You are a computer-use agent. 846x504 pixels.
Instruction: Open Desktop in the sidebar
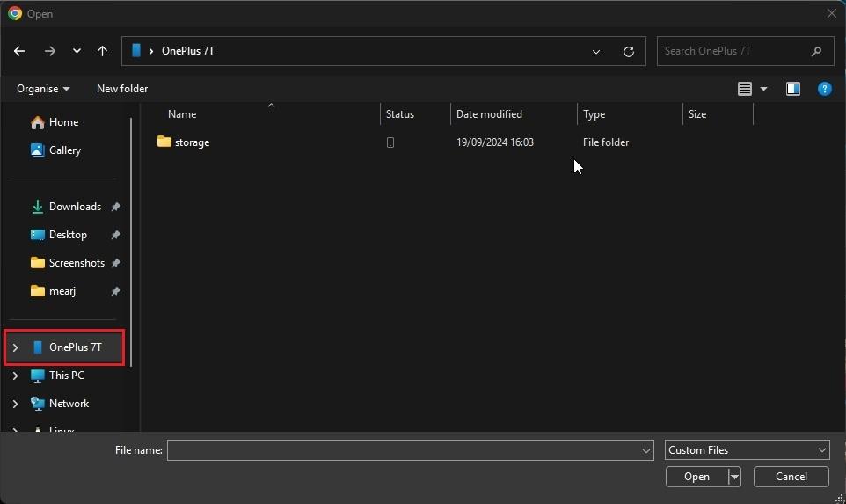(68, 234)
